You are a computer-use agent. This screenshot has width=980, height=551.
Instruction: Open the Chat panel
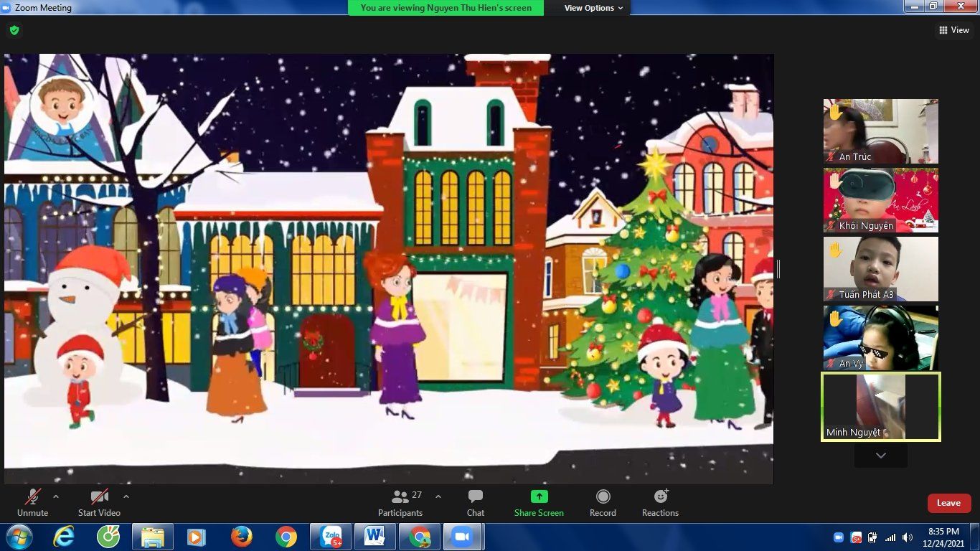475,503
